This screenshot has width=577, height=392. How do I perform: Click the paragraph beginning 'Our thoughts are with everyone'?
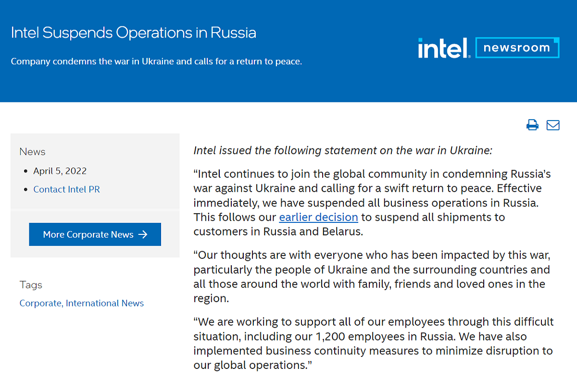(x=372, y=277)
